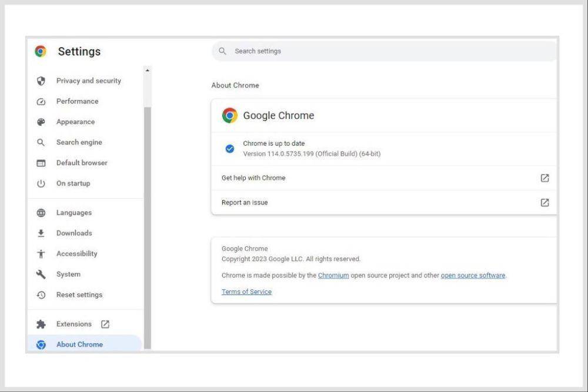Click the Search engine magnifier icon
Viewport: 588px width, 392px height.
click(41, 142)
